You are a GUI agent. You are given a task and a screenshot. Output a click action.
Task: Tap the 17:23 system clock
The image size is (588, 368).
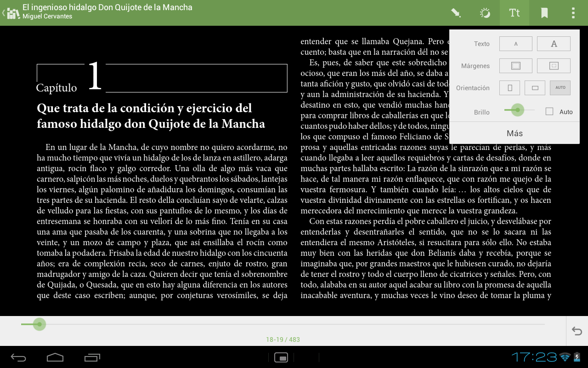(x=534, y=357)
